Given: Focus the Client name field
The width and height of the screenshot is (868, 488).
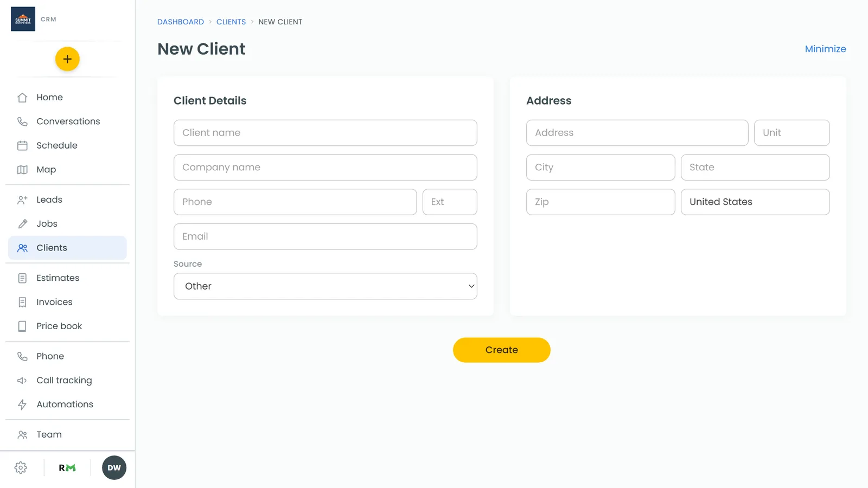Looking at the screenshot, I should [x=325, y=133].
